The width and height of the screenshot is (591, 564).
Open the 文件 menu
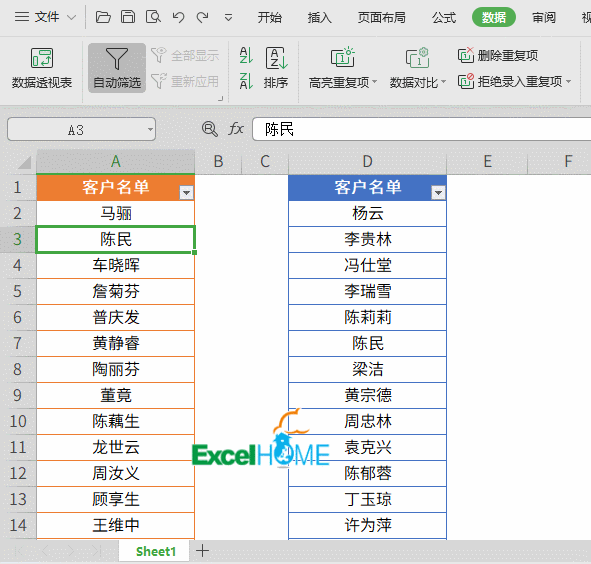45,17
